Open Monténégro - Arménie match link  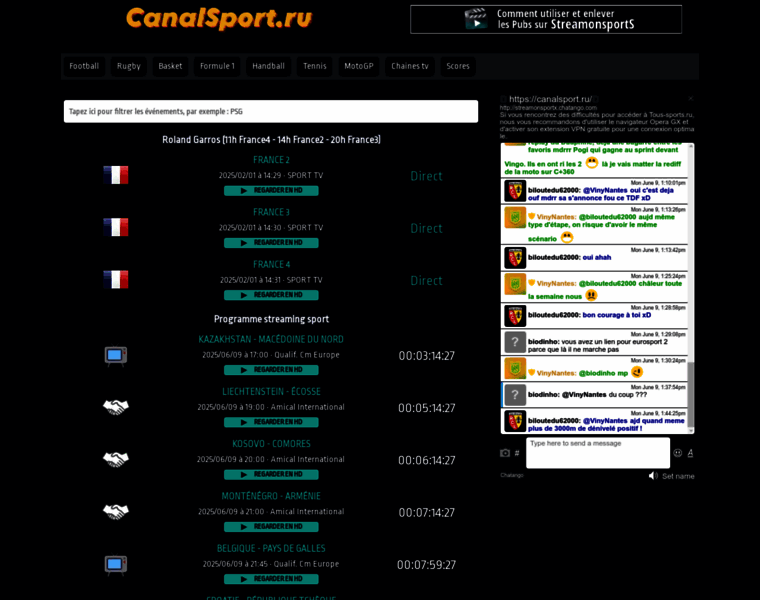pyautogui.click(x=271, y=496)
